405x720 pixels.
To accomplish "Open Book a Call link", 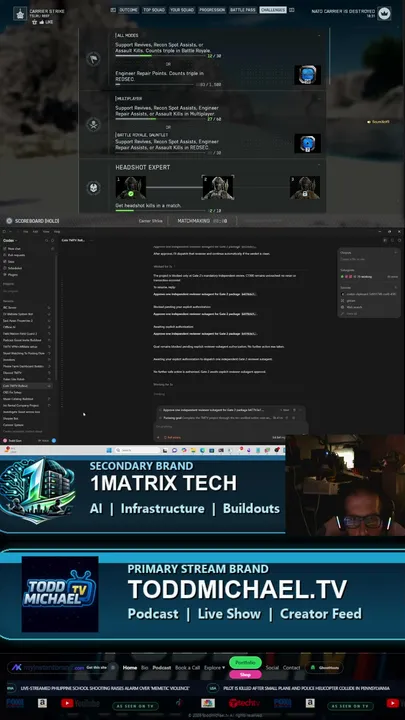I will (187, 668).
